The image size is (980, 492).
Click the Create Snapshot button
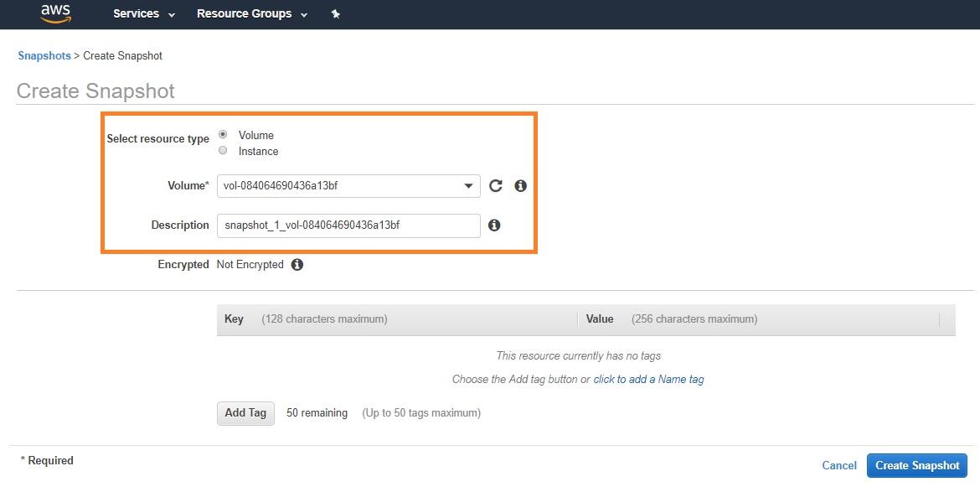917,466
